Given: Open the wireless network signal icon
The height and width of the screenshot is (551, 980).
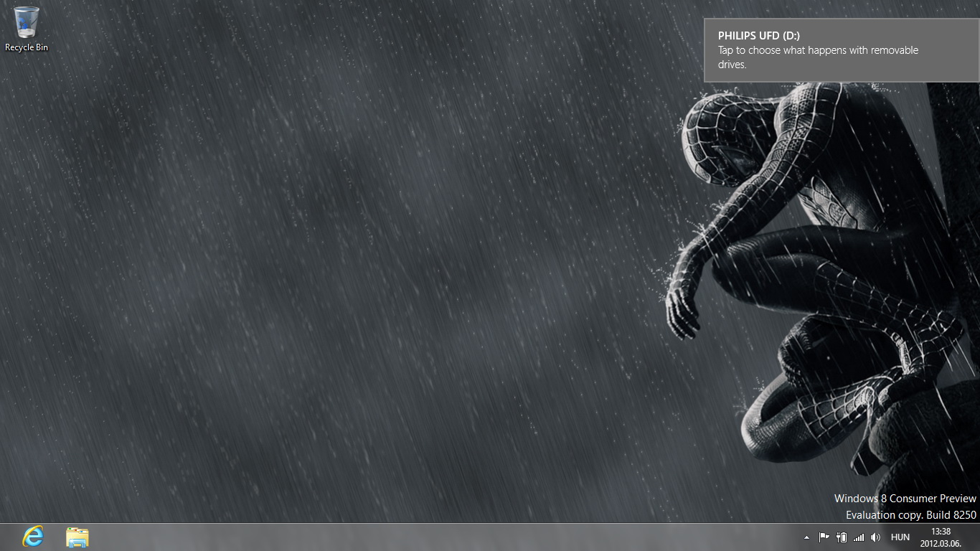Looking at the screenshot, I should (x=859, y=537).
